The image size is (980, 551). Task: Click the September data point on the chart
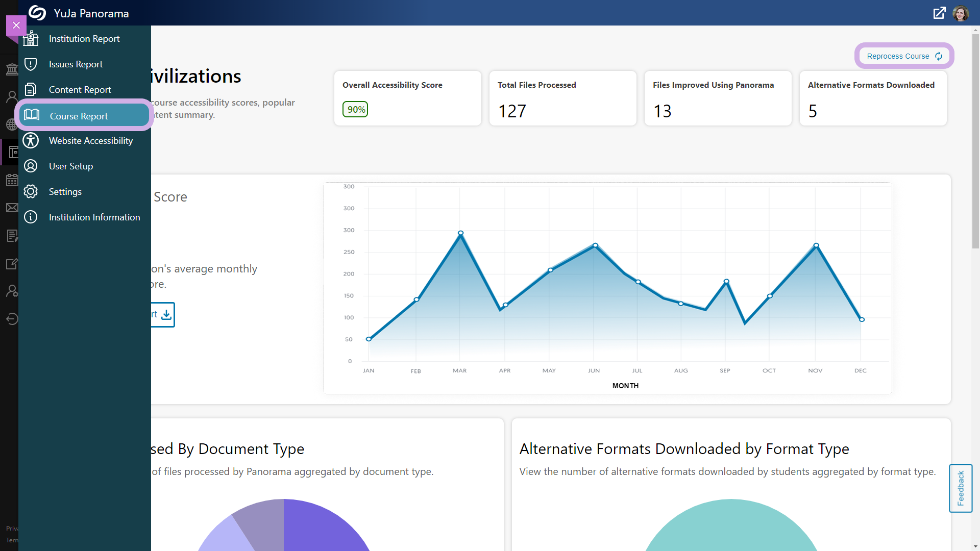[x=726, y=282]
